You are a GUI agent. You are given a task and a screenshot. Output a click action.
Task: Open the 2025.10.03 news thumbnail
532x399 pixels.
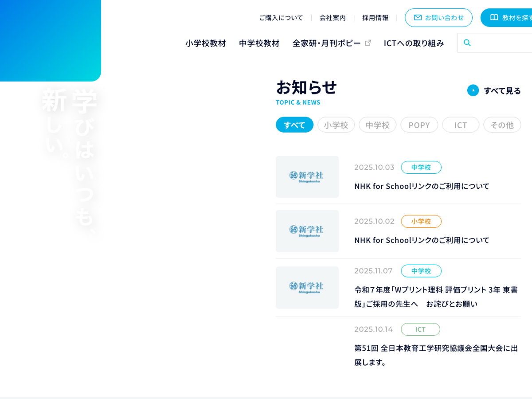[307, 177]
